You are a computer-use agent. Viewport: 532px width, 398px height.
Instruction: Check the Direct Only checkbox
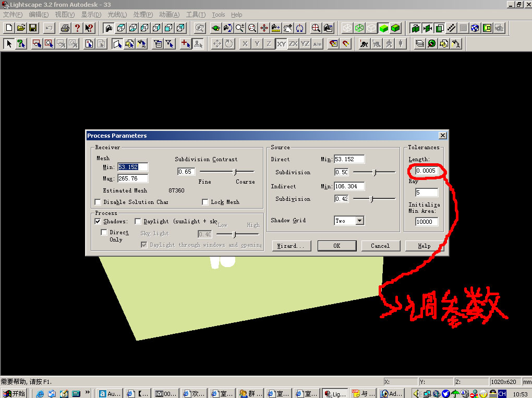coord(104,233)
